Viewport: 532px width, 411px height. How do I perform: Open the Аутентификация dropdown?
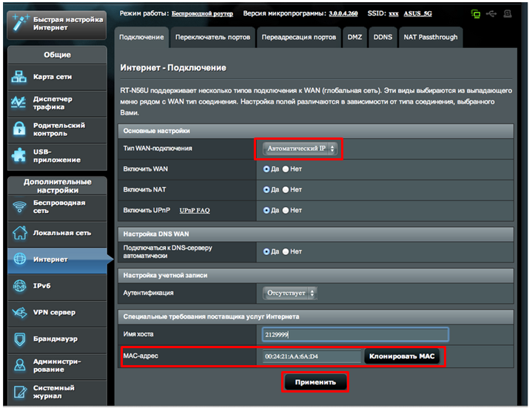coord(290,293)
